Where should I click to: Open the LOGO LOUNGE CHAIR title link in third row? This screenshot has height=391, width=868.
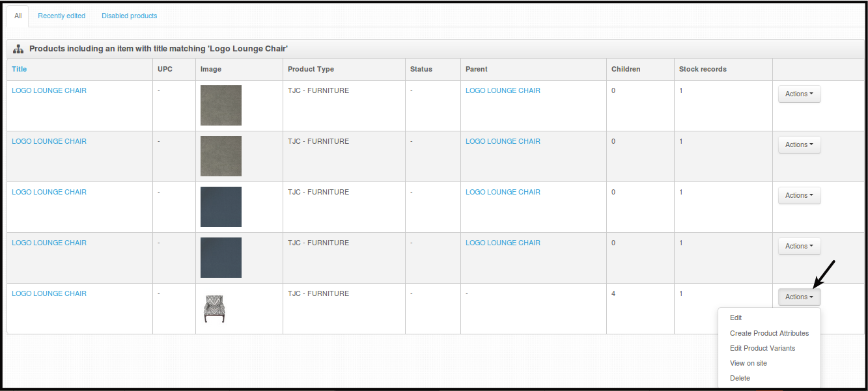[x=49, y=192]
